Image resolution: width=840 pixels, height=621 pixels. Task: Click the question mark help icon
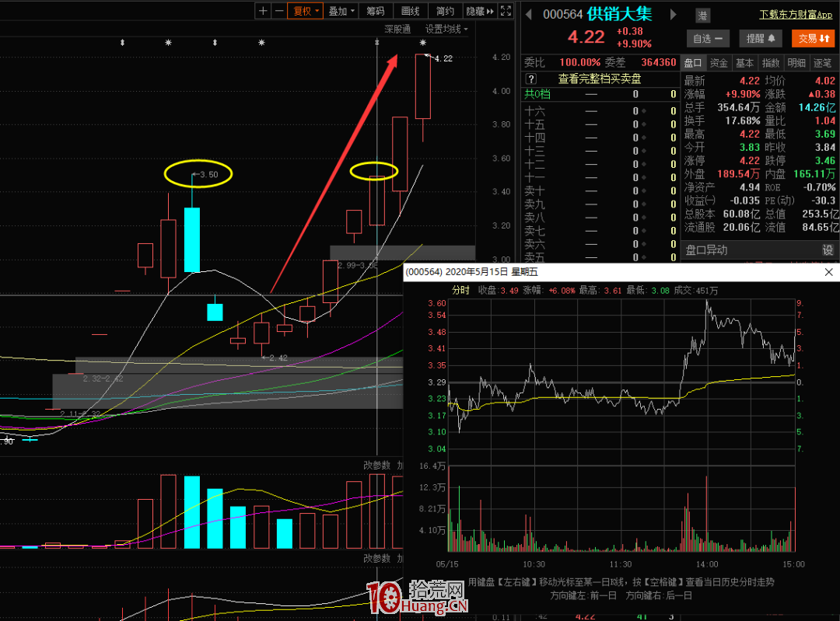point(531,79)
